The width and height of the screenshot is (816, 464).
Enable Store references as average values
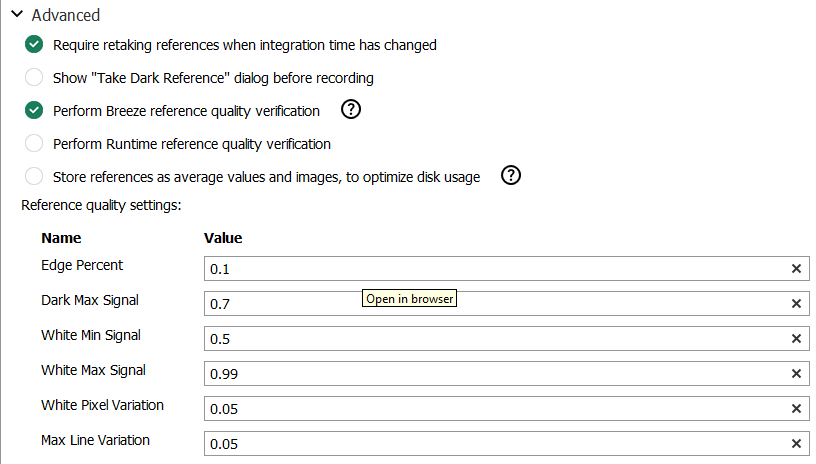[x=35, y=177]
